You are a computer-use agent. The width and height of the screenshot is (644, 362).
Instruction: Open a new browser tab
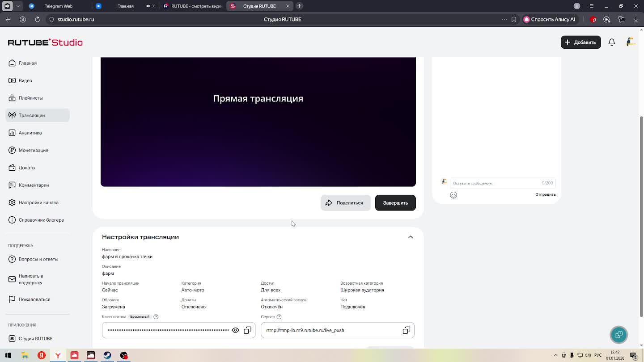[x=299, y=6]
